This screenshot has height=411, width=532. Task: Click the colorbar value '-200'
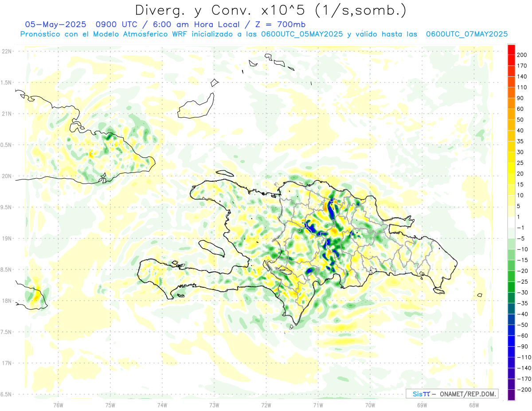tap(524, 389)
